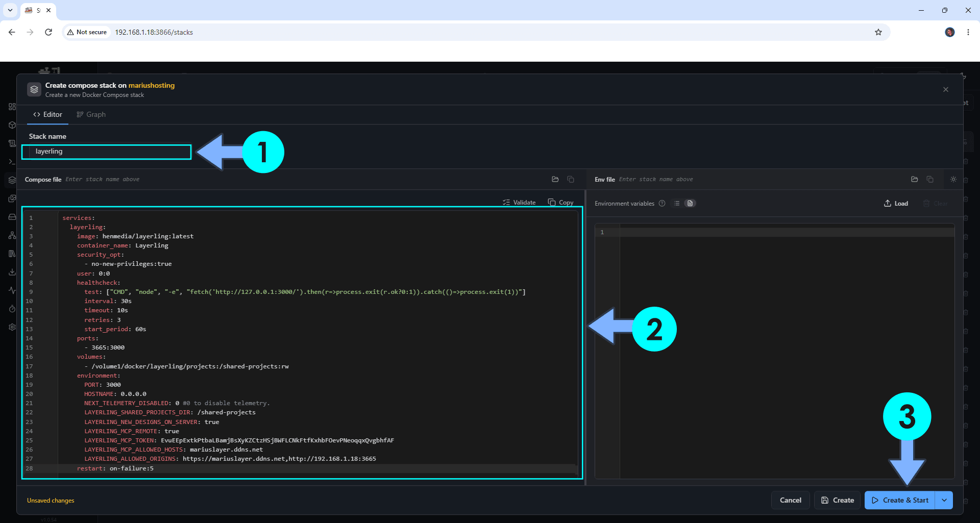The width and height of the screenshot is (980, 523).
Task: Bookmark this page with star icon
Action: (878, 32)
